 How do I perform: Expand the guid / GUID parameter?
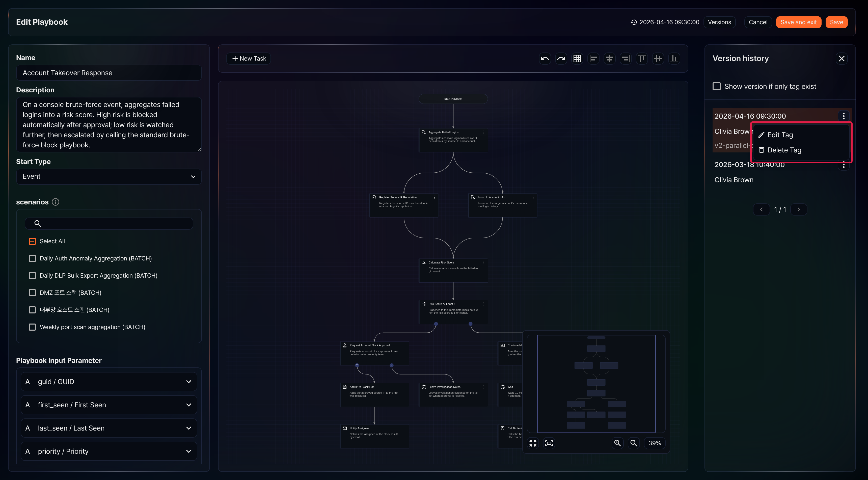click(x=109, y=382)
